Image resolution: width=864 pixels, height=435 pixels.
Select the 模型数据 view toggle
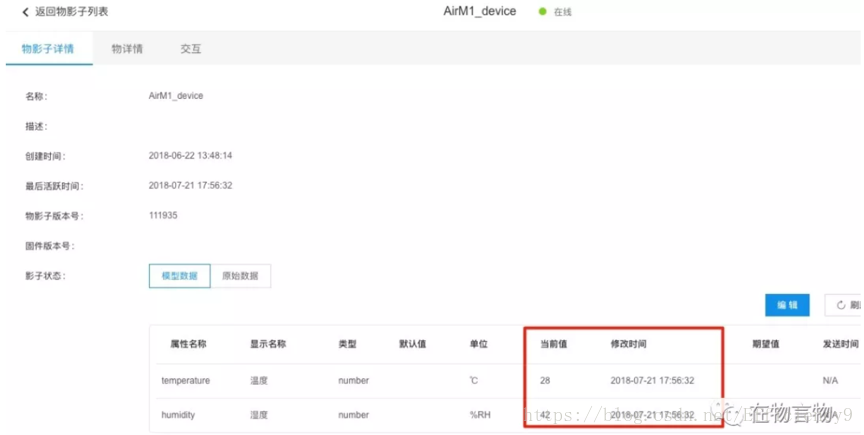[180, 276]
